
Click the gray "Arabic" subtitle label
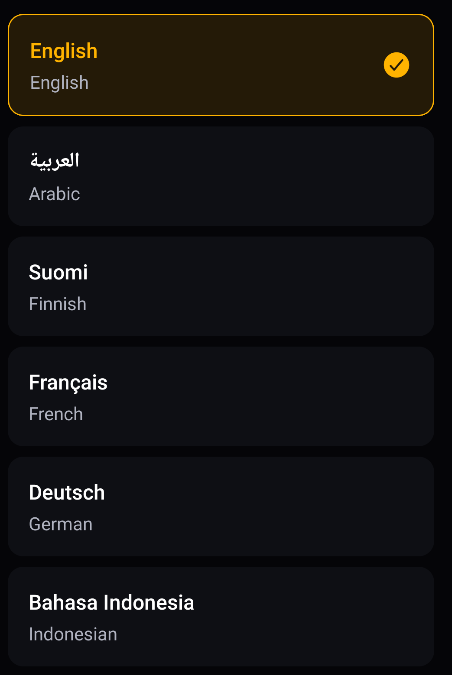coord(54,194)
